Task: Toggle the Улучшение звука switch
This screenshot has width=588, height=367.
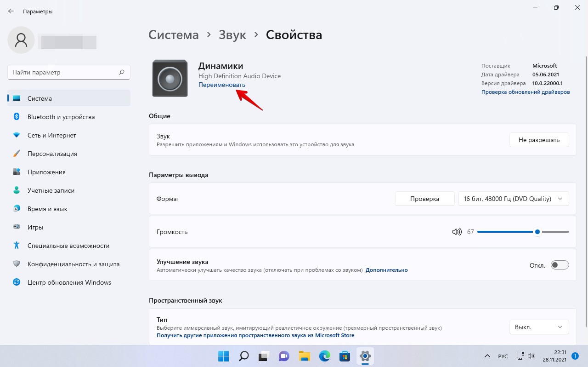Action: pos(560,265)
